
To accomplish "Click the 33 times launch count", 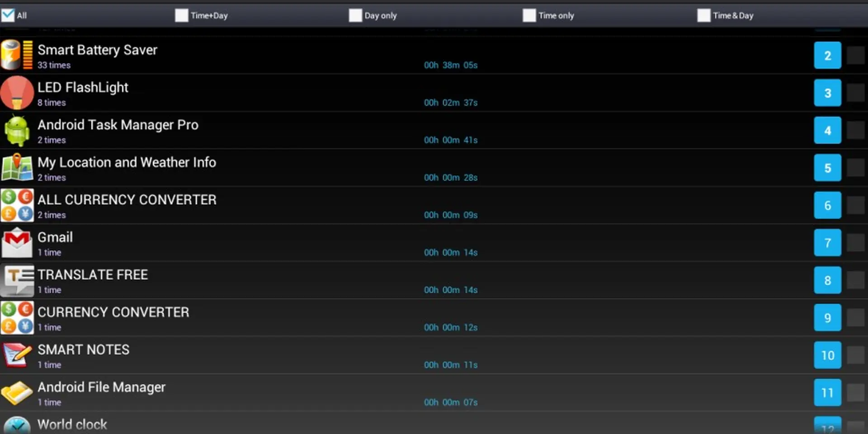I will coord(54,65).
